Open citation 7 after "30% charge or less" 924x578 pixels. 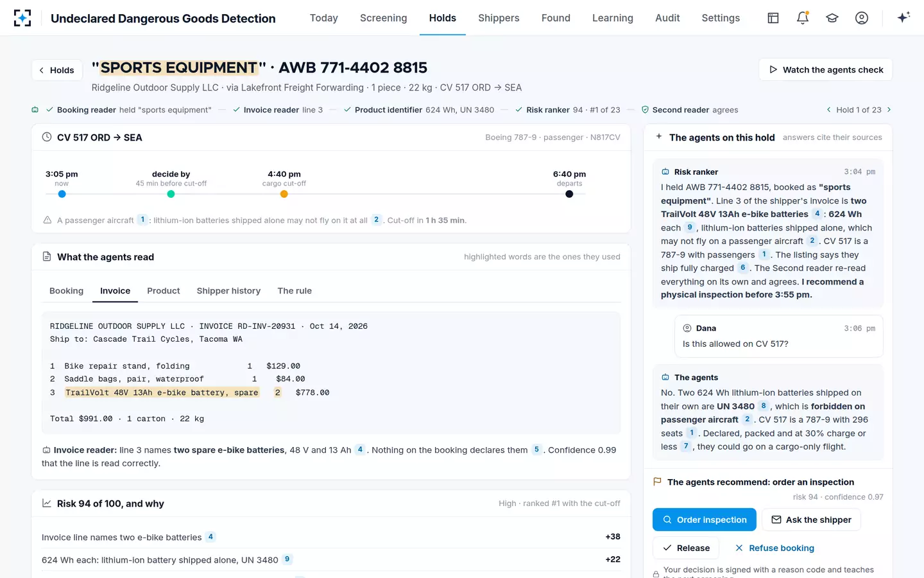(x=686, y=446)
